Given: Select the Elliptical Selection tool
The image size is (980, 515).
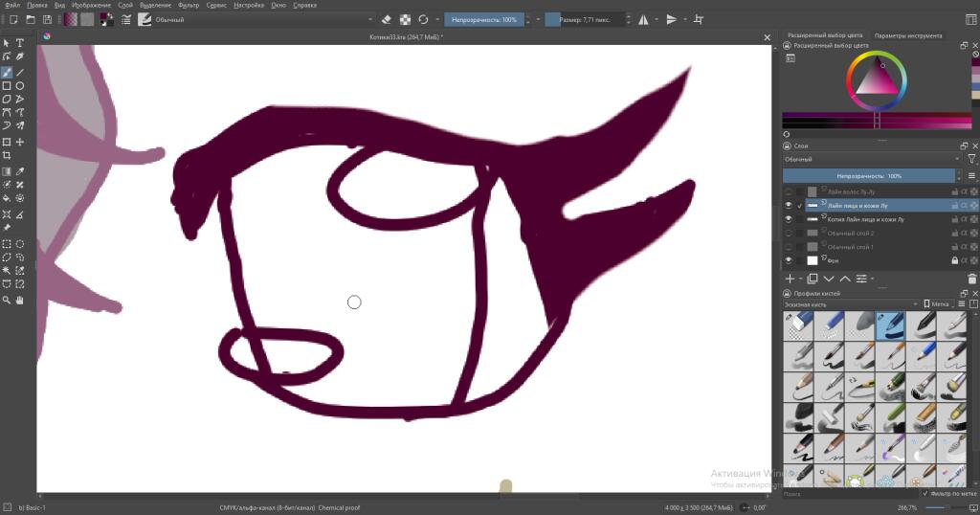Looking at the screenshot, I should [20, 244].
